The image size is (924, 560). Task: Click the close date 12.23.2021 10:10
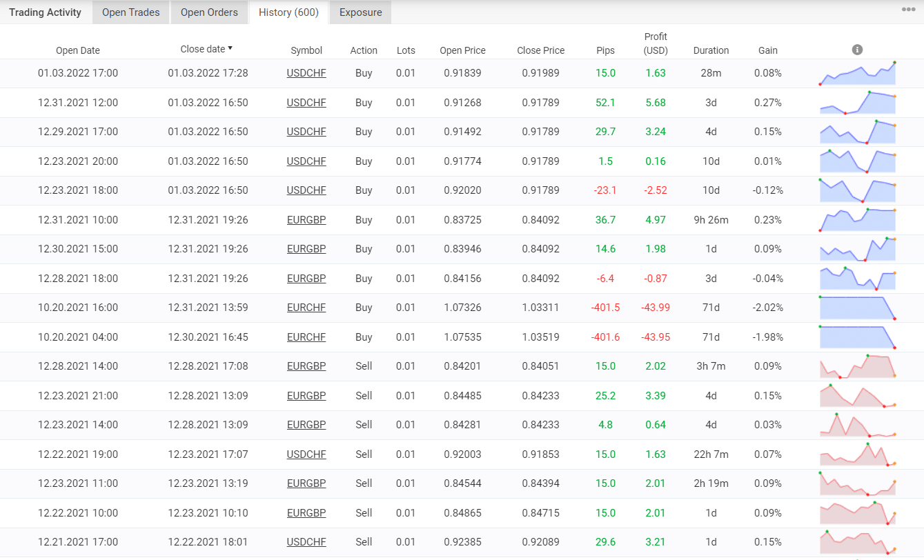[x=208, y=513]
